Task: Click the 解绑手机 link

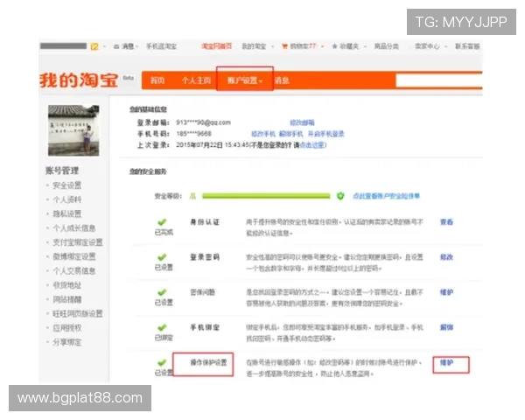Action: pyautogui.click(x=291, y=134)
